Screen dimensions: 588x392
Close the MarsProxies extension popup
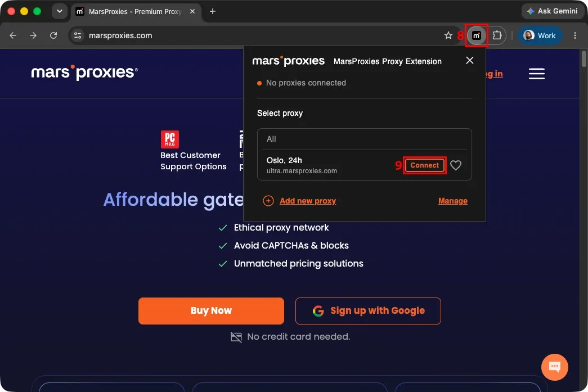[469, 61]
